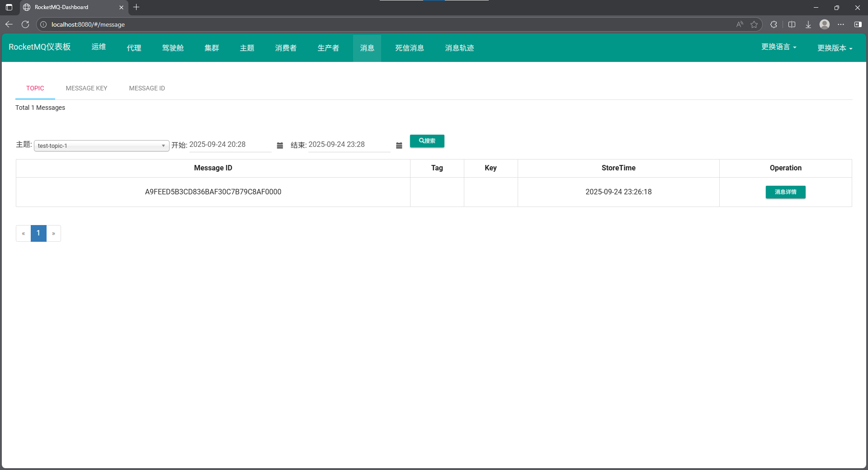Image resolution: width=868 pixels, height=470 pixels.
Task: Select page 1 in pagination
Action: point(38,233)
